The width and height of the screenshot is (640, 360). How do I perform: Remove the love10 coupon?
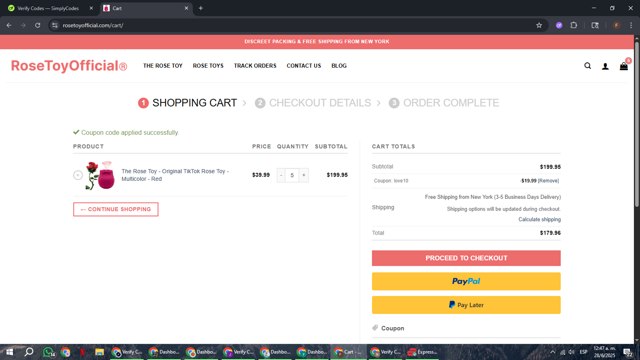tap(549, 181)
